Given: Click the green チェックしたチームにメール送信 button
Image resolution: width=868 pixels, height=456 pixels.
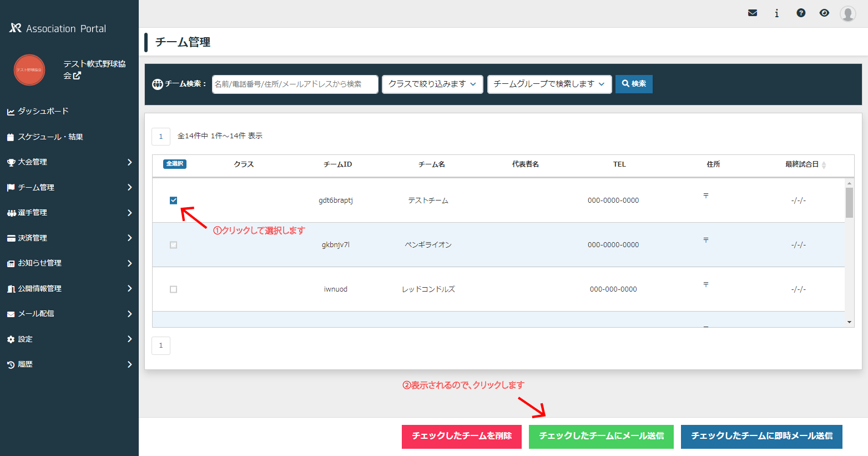Looking at the screenshot, I should pyautogui.click(x=601, y=436).
